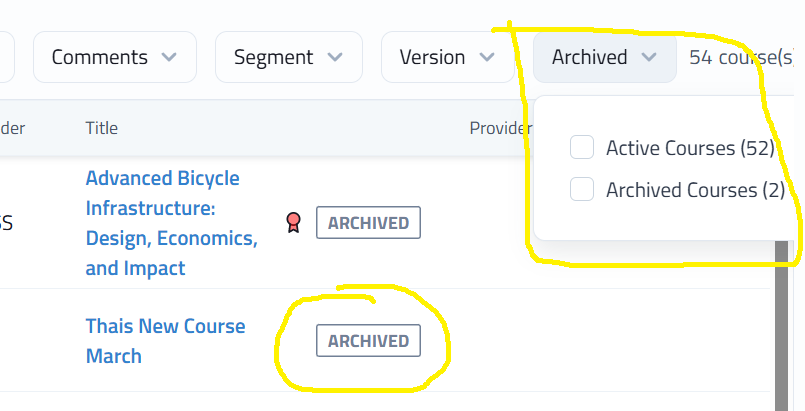Sort by the Title column header
805x411 pixels.
point(102,128)
